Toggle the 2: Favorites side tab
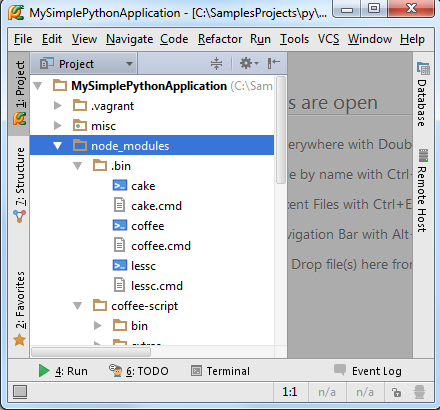 (20, 308)
